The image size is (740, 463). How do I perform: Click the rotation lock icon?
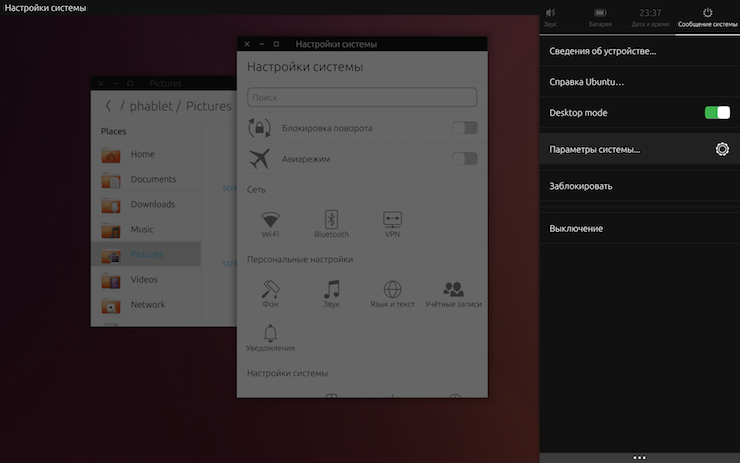[x=260, y=128]
